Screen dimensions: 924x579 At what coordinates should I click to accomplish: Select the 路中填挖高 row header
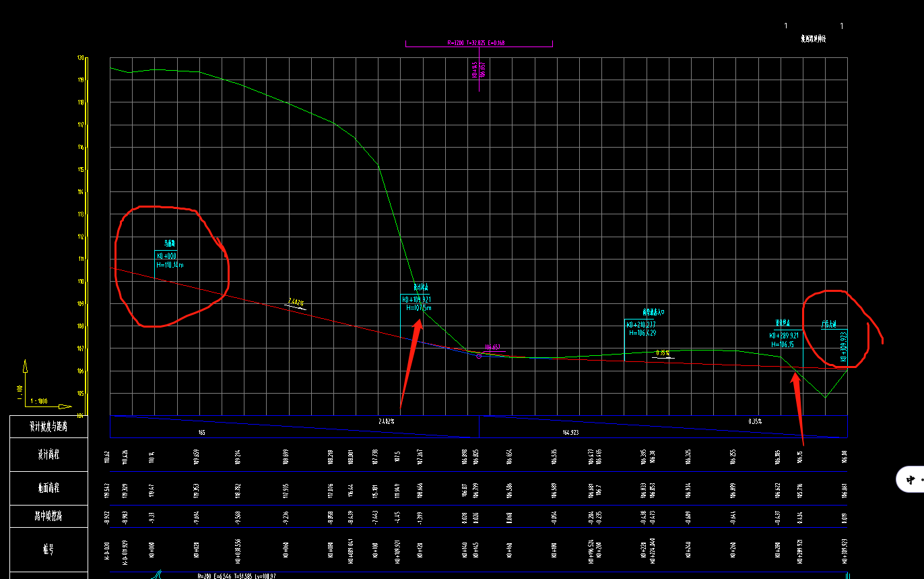48,516
